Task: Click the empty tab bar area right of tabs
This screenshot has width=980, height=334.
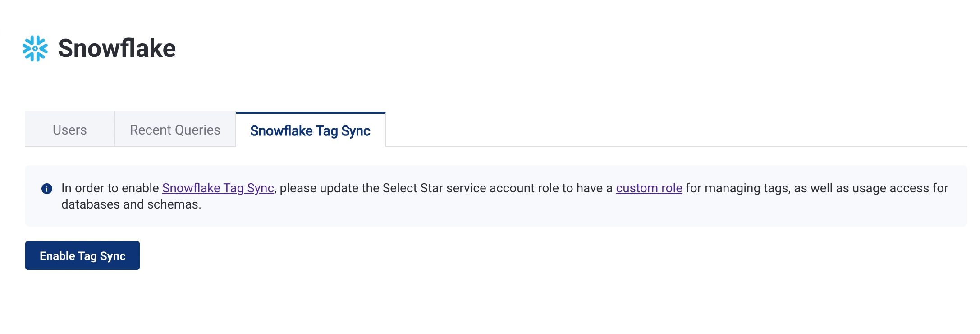Action: [x=676, y=130]
